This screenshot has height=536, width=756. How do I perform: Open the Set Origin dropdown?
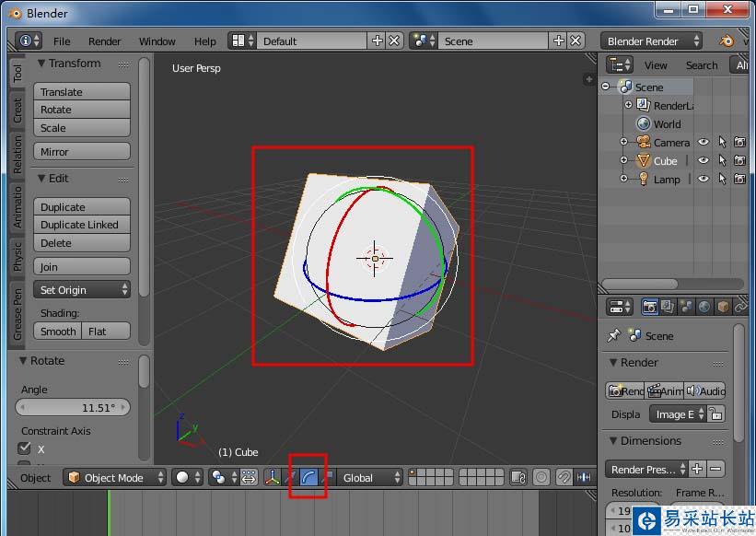82,290
